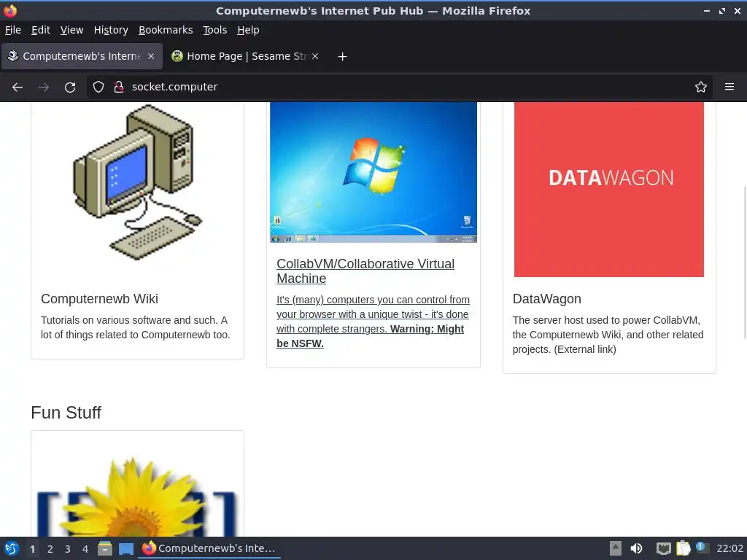Go back to the previous page
Image resolution: width=747 pixels, height=560 pixels.
[x=18, y=87]
